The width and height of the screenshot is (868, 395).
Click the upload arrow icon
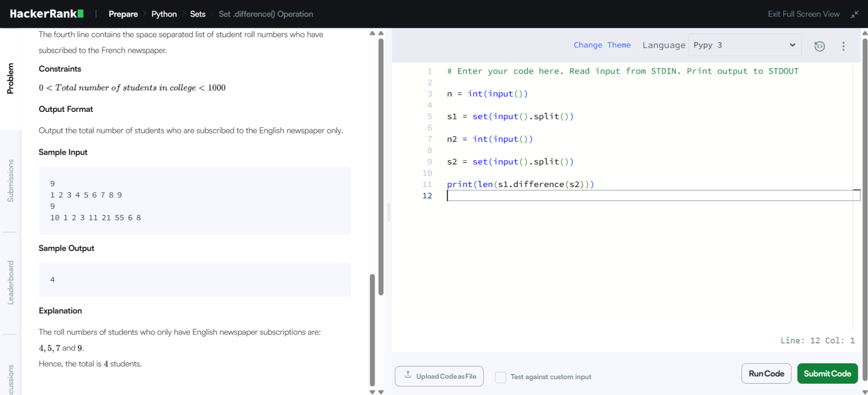[x=408, y=375]
